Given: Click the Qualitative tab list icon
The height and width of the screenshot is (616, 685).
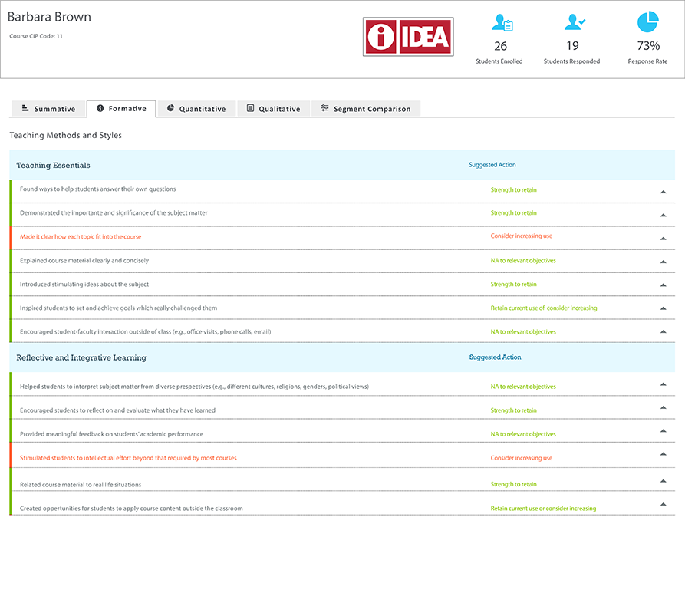Looking at the screenshot, I should point(250,108).
